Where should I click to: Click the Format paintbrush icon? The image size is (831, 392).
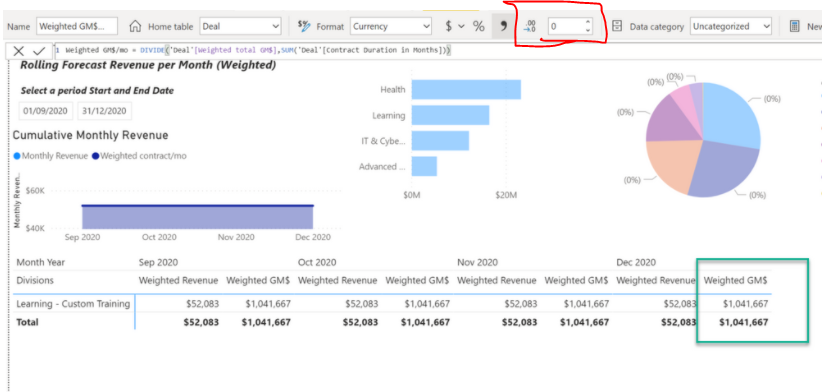(304, 26)
